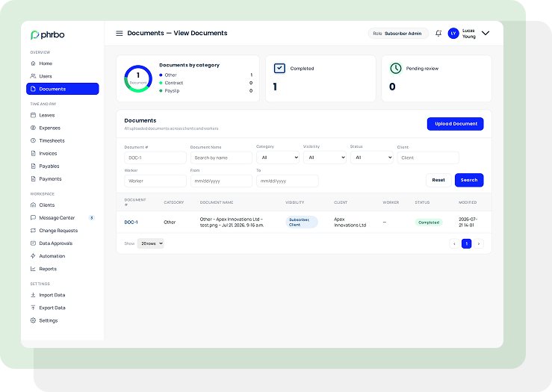Click the Users sidebar icon

[33, 76]
